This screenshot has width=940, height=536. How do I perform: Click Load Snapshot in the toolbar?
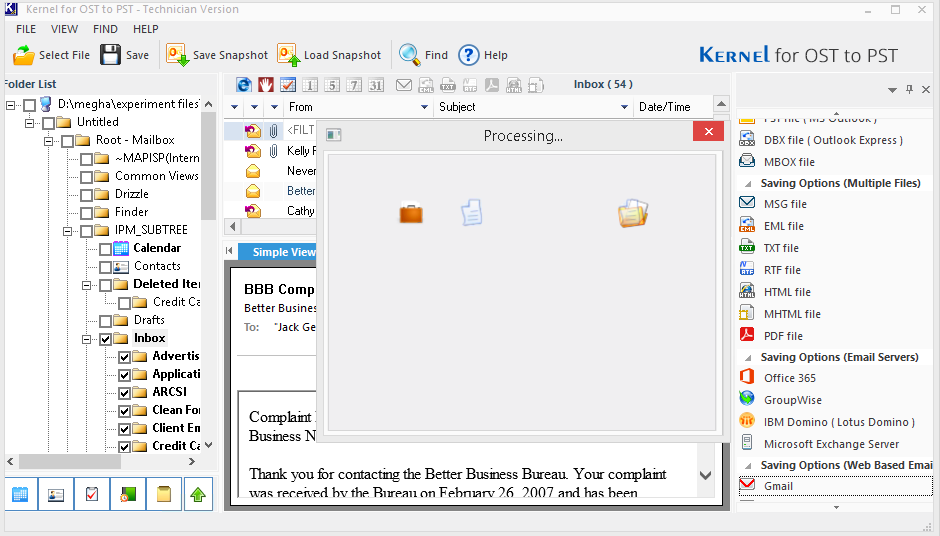(x=329, y=55)
